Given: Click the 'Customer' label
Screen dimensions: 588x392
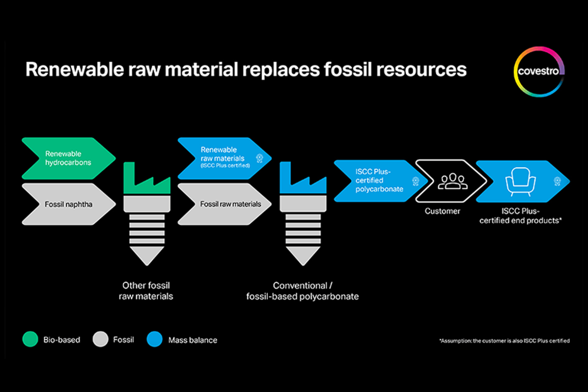Looking at the screenshot, I should (442, 211).
